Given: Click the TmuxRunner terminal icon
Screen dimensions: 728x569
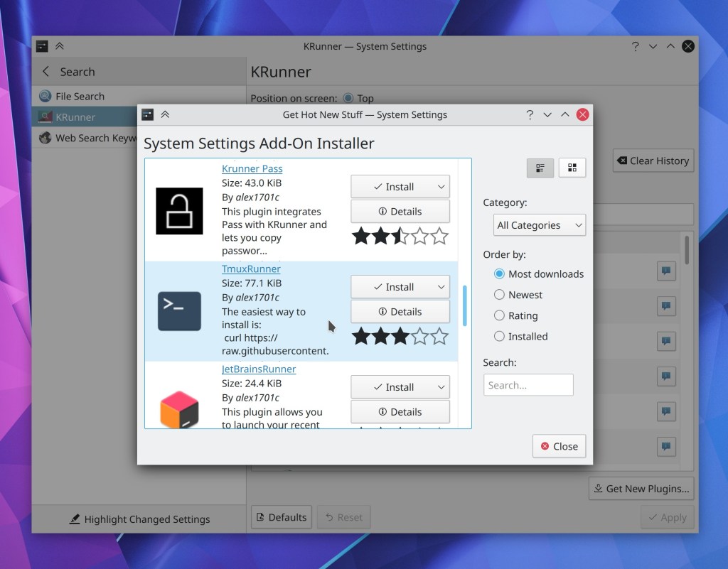Looking at the screenshot, I should [179, 311].
